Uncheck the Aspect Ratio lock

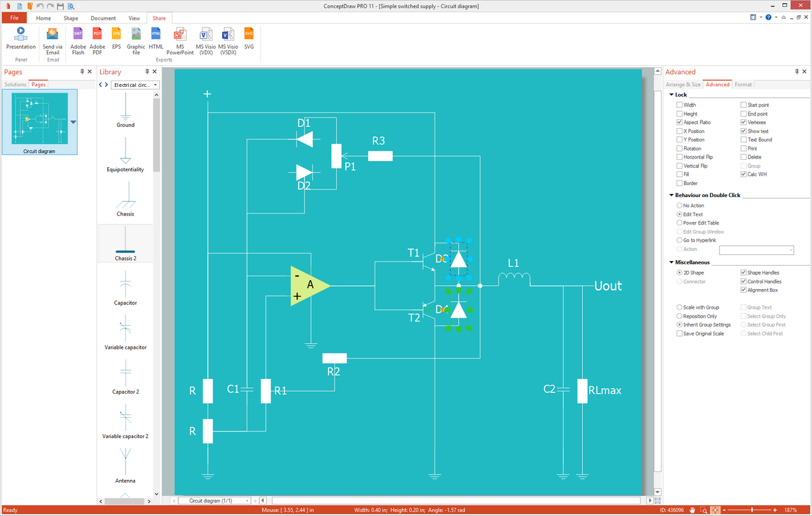[680, 122]
